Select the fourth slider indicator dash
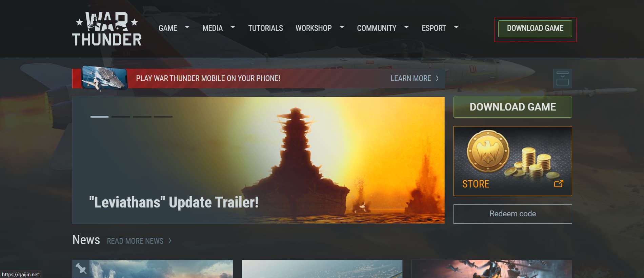Screen dimensions: 644x278 tap(163, 117)
